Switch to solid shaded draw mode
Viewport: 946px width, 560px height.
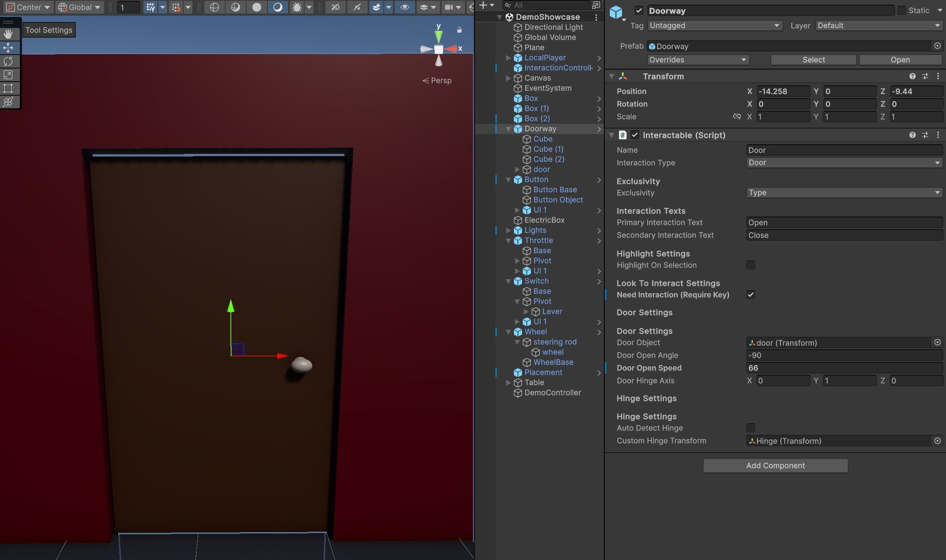pos(257,7)
